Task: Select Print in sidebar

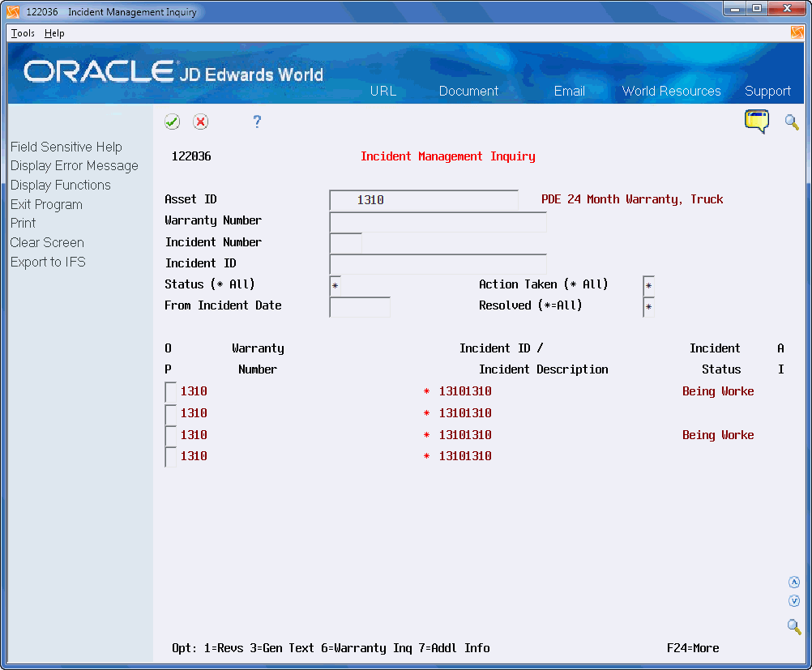Action: (24, 223)
